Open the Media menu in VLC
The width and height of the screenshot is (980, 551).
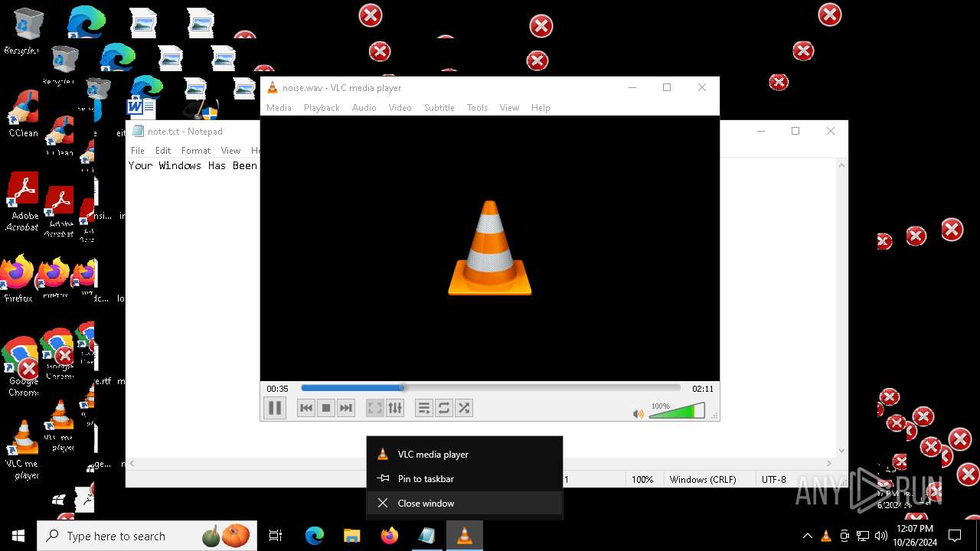coord(279,108)
